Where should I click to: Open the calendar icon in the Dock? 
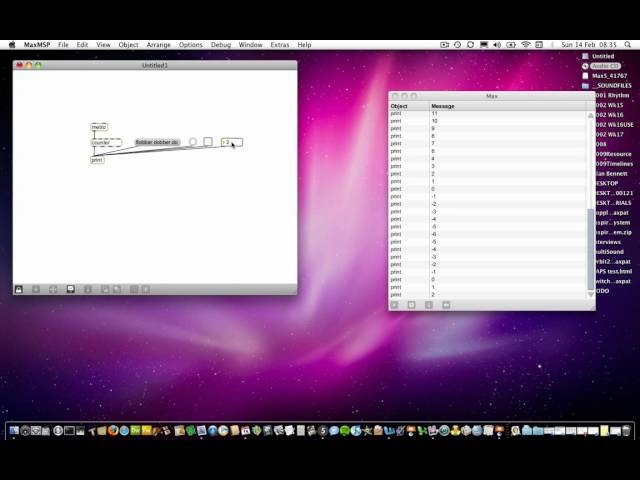click(x=245, y=430)
